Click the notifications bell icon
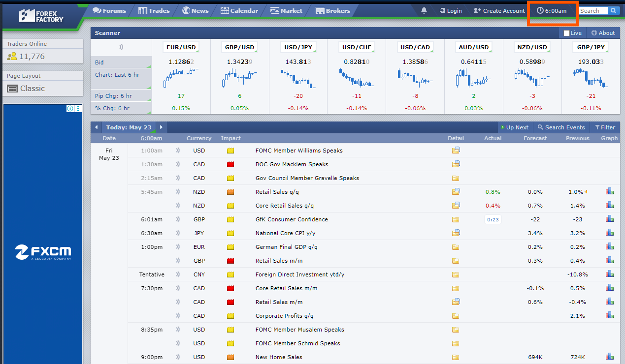The width and height of the screenshot is (625, 364). point(424,10)
